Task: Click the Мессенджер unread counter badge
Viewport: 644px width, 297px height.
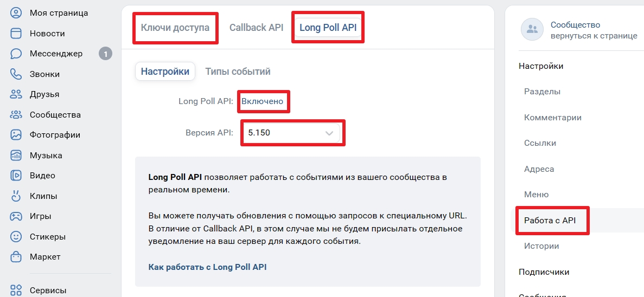Action: pyautogui.click(x=106, y=54)
